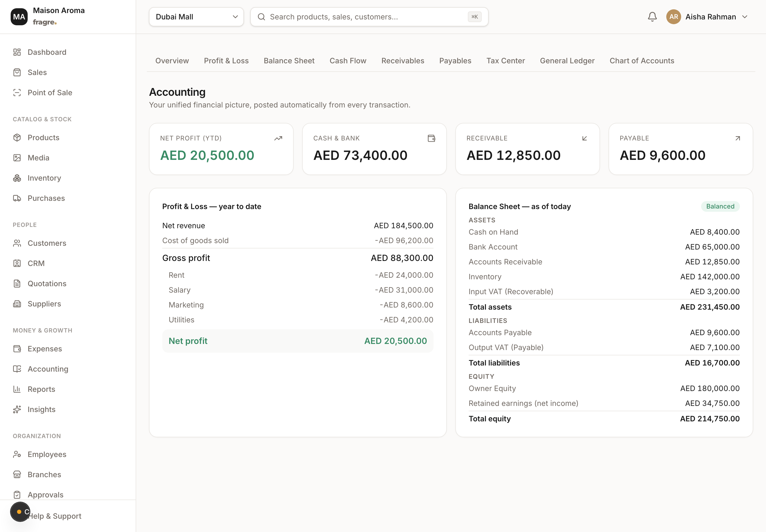
Task: Click the Approvals clipboard icon
Action: [17, 495]
